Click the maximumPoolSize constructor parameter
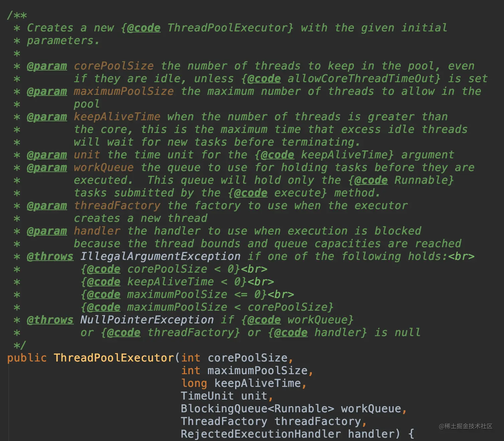This screenshot has width=504, height=441. (257, 371)
